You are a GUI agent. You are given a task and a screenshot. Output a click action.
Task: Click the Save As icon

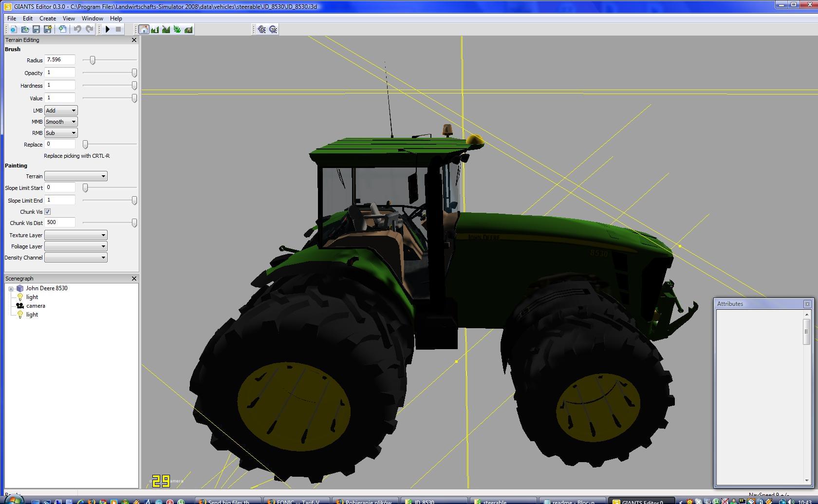click(x=47, y=30)
